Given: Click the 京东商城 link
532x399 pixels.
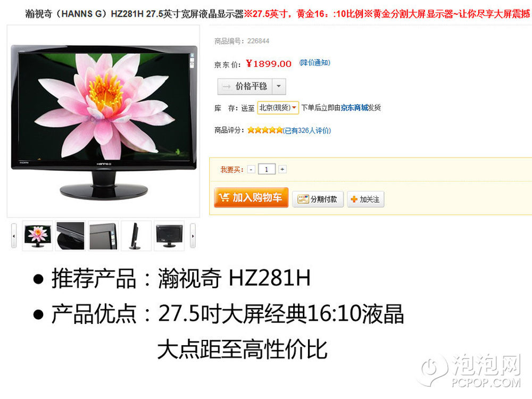Looking at the screenshot, I should coord(354,108).
